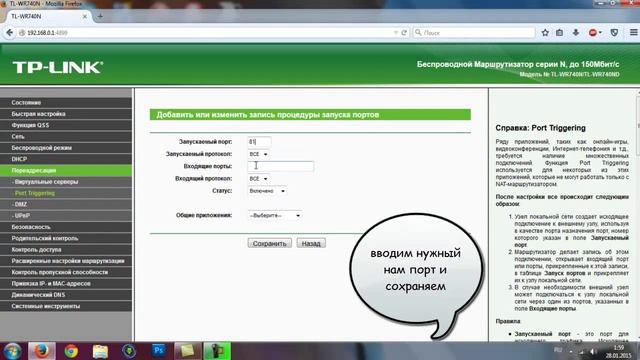Click the sticky notes taskbar icon
This screenshot has width=640, height=360.
click(x=188, y=351)
